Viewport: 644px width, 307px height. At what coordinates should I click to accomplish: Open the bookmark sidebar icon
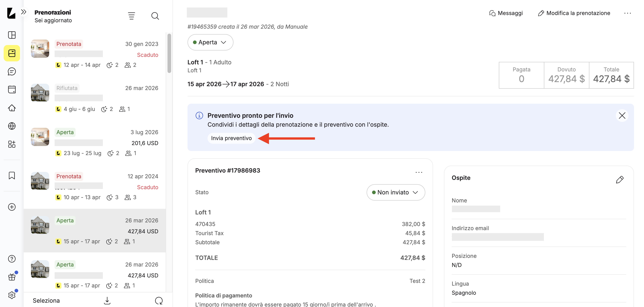tap(12, 176)
